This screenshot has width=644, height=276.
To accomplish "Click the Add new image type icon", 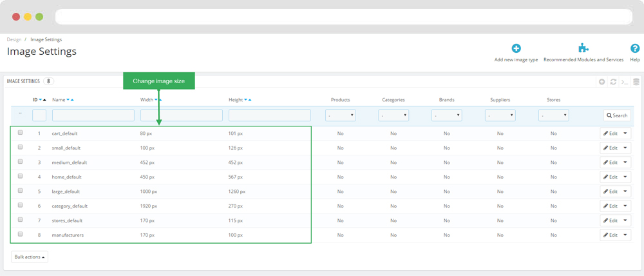I will 516,48.
